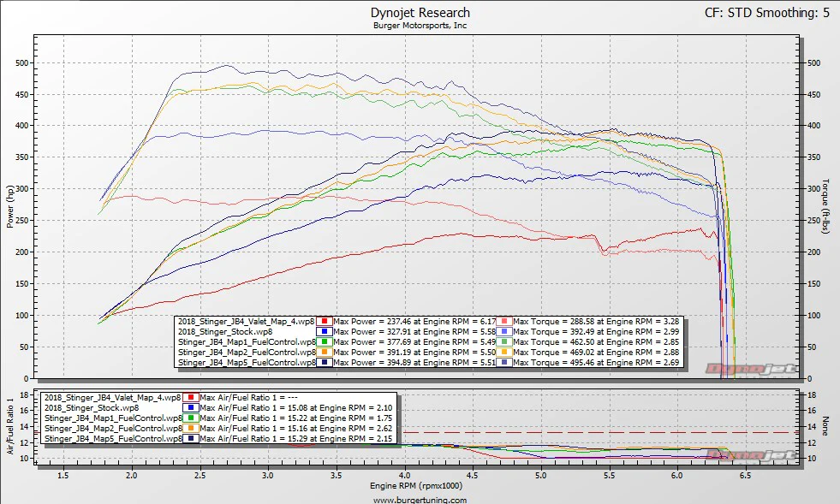Click 'Max Air/Fuel Ratio 1 = 15.16' entry
This screenshot has width=840, height=504.
coord(295,428)
